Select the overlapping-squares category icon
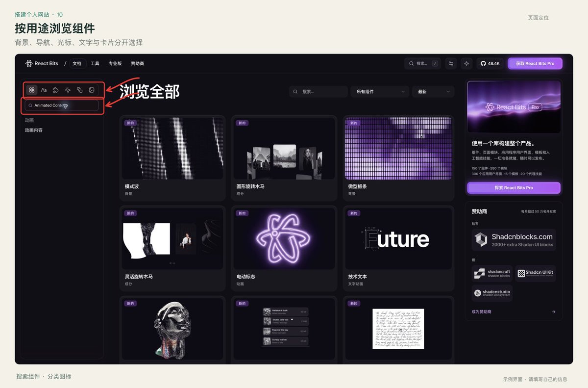Viewport: 588px width, 388px height. pos(79,90)
